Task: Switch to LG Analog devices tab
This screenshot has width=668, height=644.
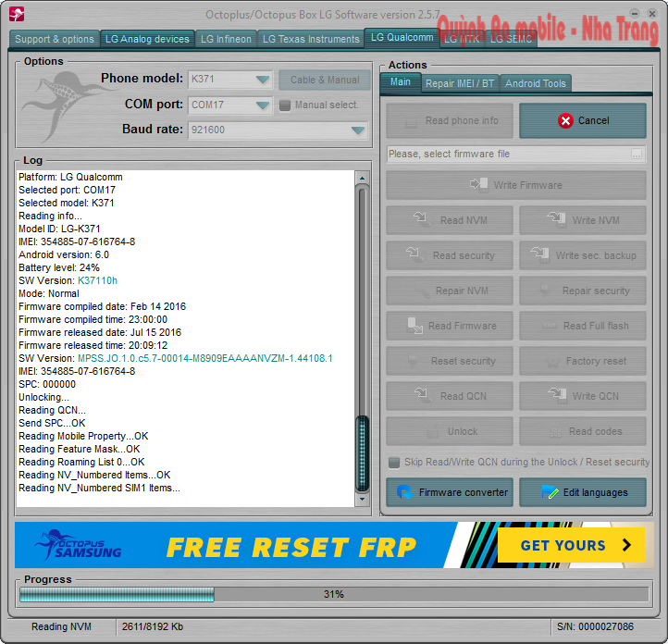Action: (x=147, y=39)
